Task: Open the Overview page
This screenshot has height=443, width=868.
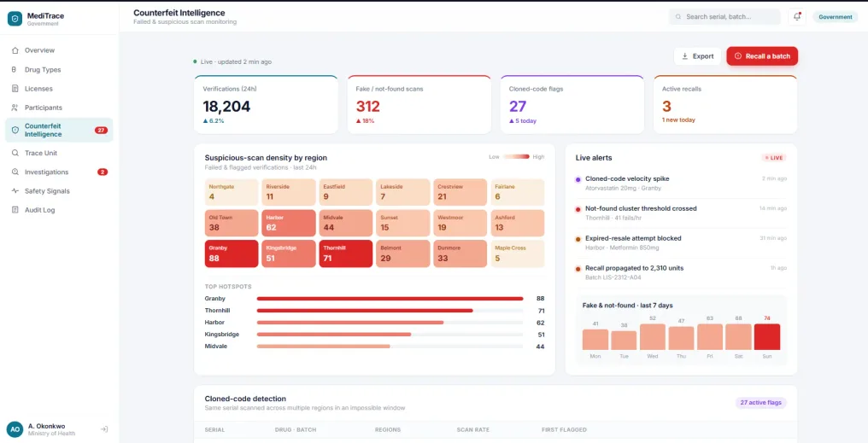Action: [59, 50]
